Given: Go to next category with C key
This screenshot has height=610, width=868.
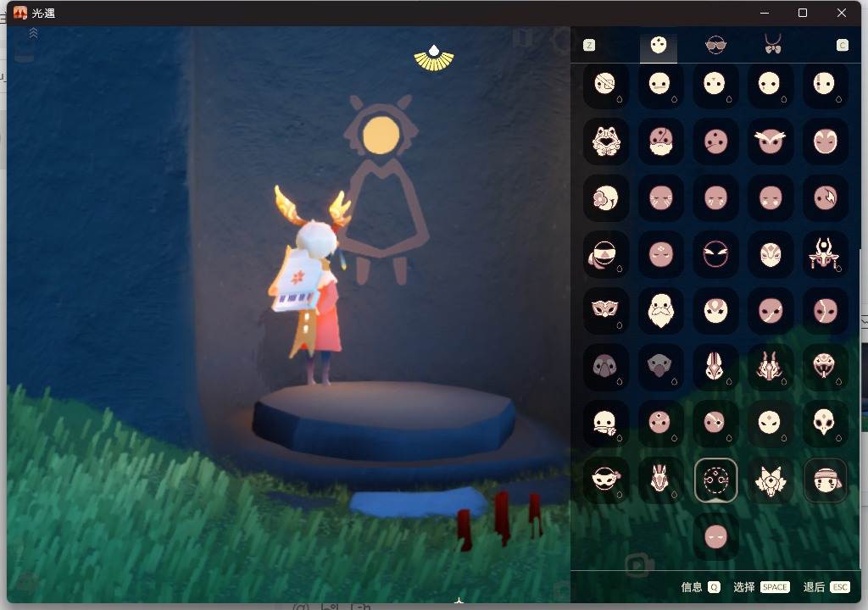Looking at the screenshot, I should (842, 46).
